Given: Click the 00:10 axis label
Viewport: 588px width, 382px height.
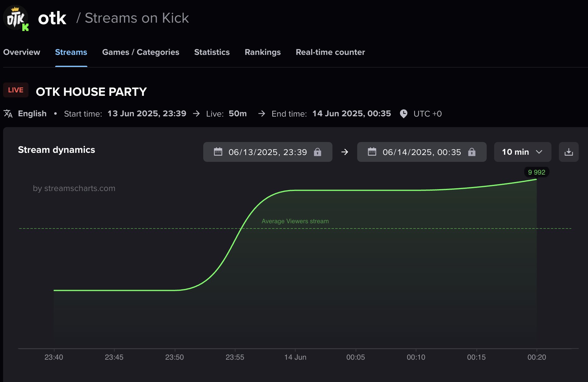Looking at the screenshot, I should [x=416, y=357].
